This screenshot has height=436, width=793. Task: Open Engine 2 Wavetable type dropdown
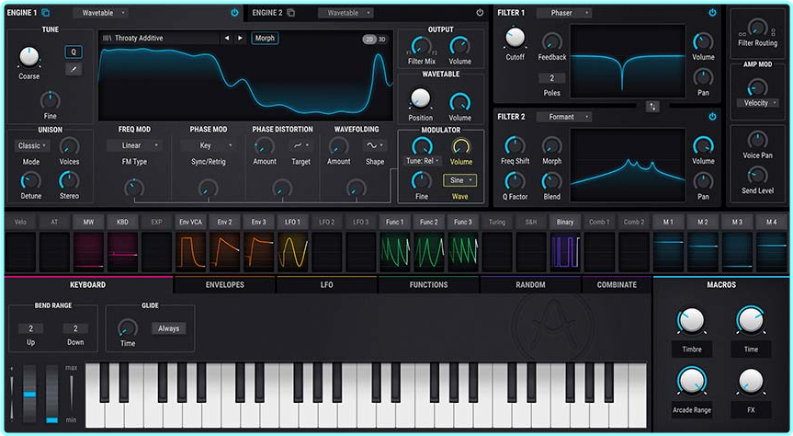click(346, 13)
